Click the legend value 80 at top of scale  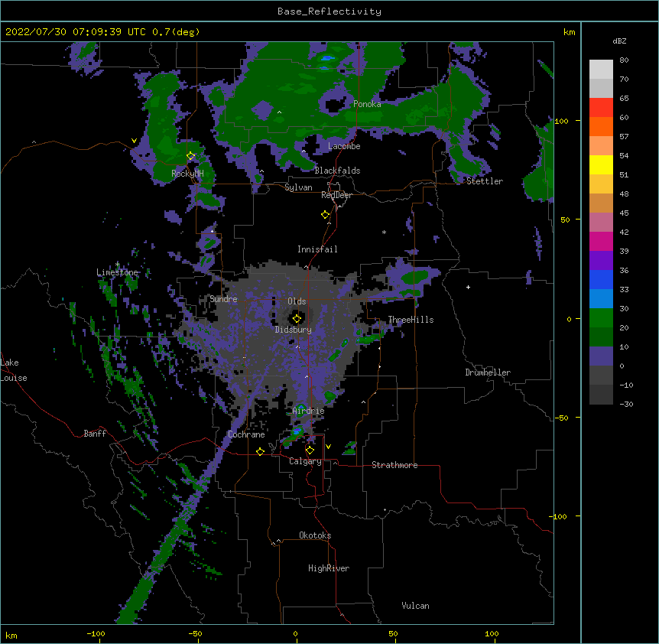624,60
